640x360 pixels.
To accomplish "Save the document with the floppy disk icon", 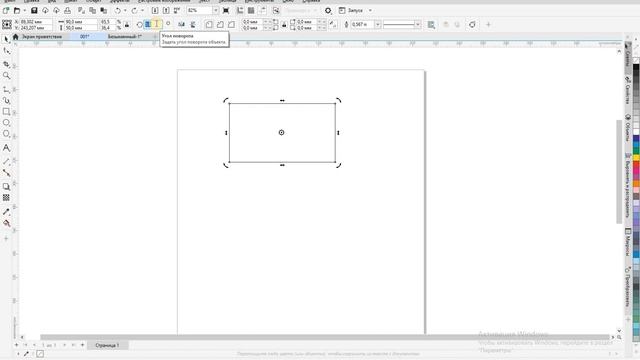I will [x=34, y=10].
